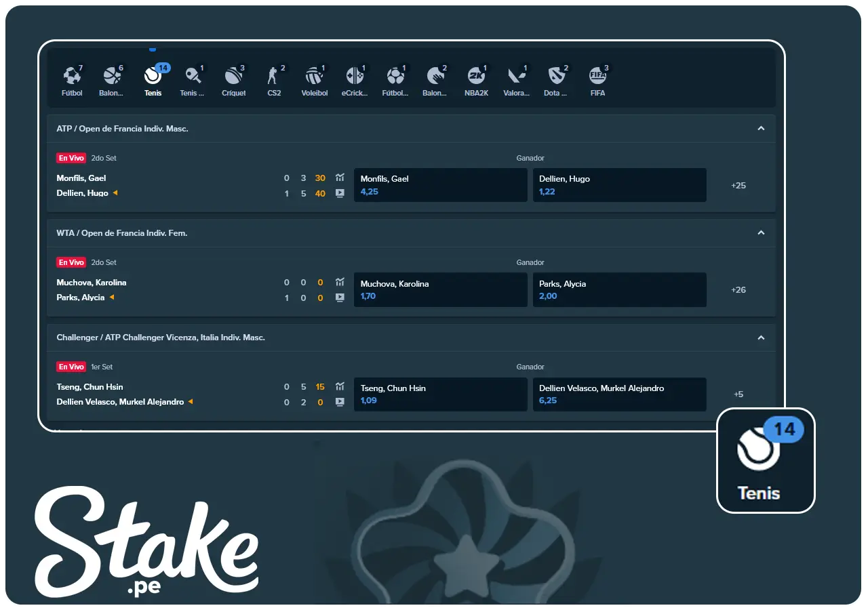This screenshot has width=868, height=610.
Task: Click the 1er Set label in Challenger match
Action: click(x=102, y=367)
